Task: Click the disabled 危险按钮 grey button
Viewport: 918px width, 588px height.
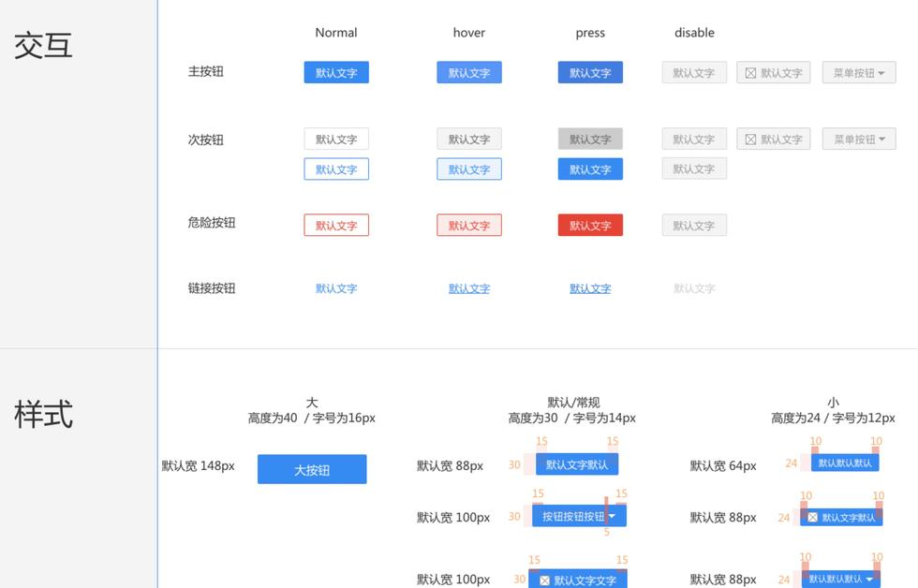Action: pos(694,226)
